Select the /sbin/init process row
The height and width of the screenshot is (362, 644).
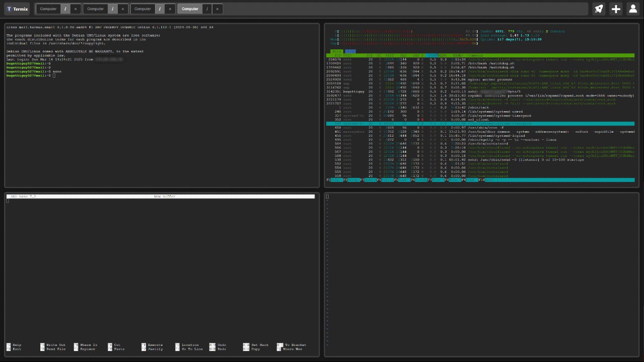point(480,107)
